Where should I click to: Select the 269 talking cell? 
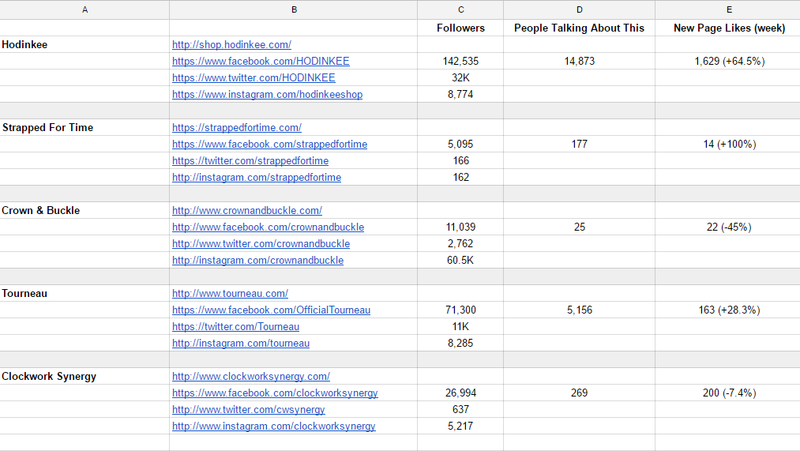point(580,393)
